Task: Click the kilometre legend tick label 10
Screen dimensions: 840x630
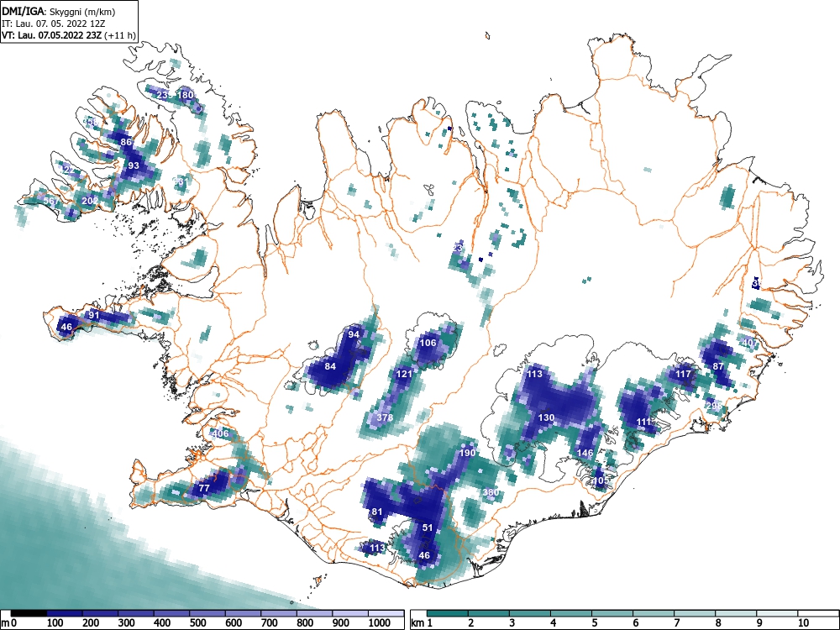Action: [x=803, y=623]
